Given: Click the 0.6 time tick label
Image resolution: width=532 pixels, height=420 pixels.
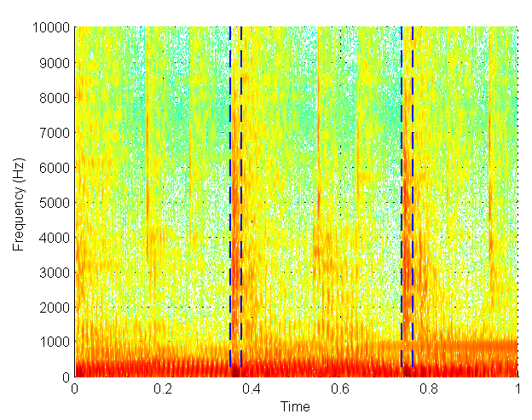Looking at the screenshot, I should [340, 388].
